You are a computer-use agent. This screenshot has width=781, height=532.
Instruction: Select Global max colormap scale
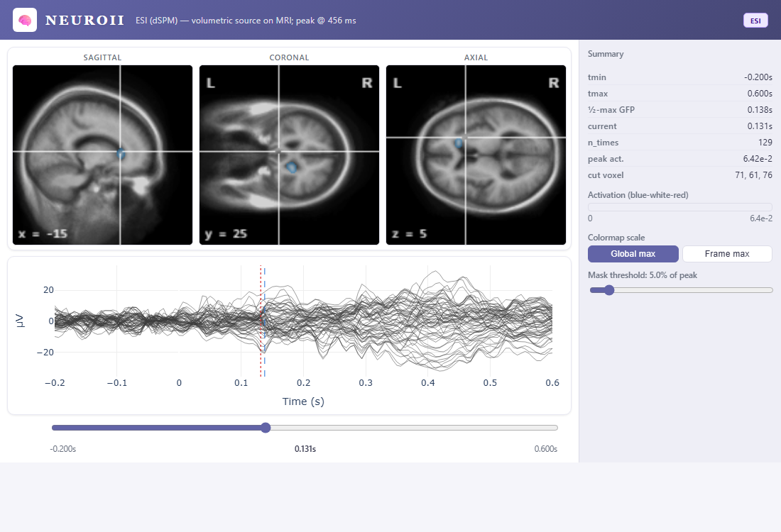point(633,254)
